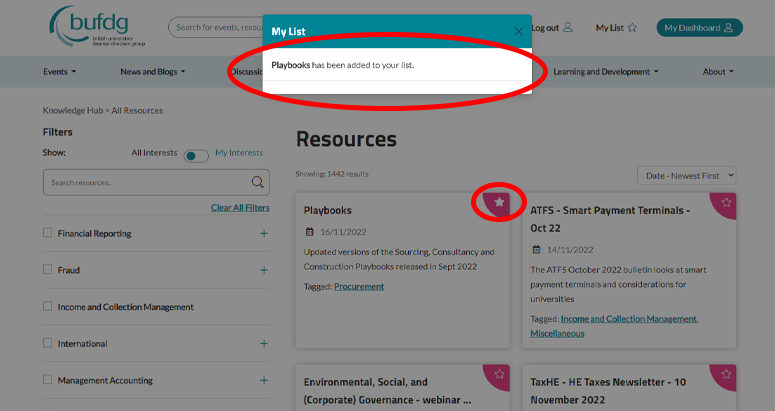Tick the International filter checkbox
The width and height of the screenshot is (775, 411).
pyautogui.click(x=48, y=343)
